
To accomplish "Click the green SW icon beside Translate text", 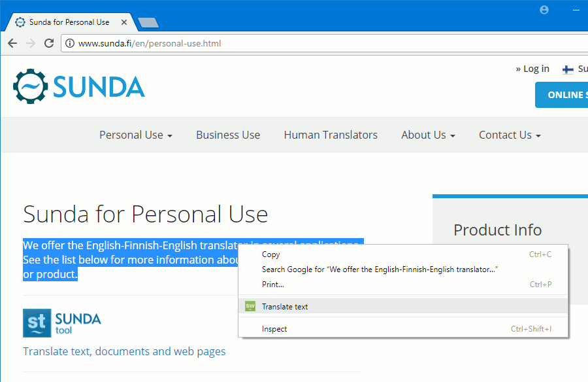I will coord(250,307).
